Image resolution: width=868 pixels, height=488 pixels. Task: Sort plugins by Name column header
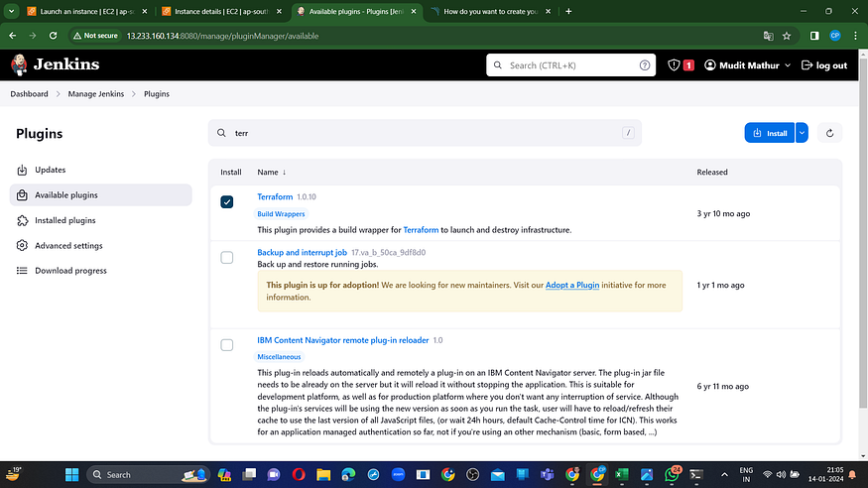tap(271, 172)
